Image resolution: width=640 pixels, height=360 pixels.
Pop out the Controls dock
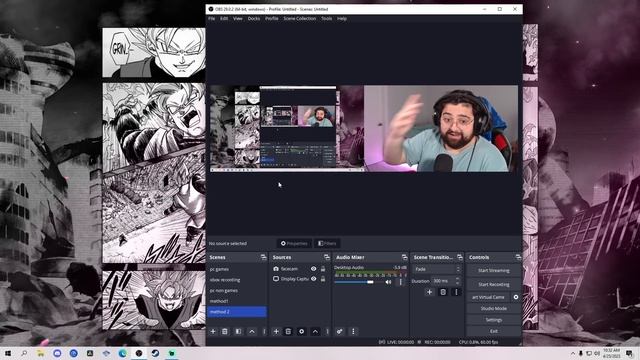[x=518, y=257]
